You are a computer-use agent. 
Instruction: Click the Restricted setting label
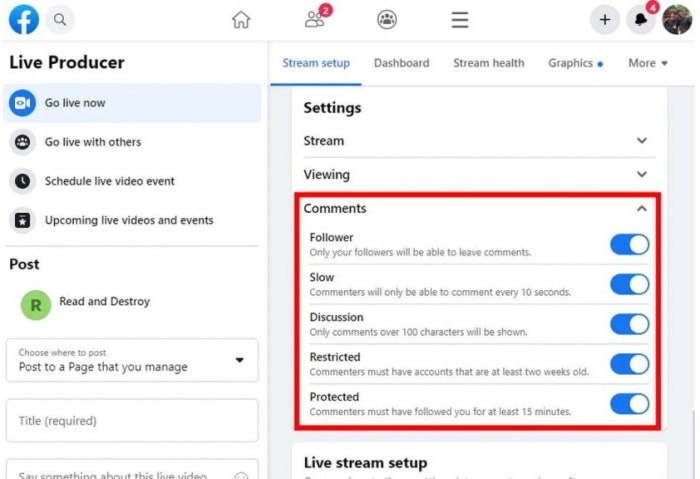335,357
